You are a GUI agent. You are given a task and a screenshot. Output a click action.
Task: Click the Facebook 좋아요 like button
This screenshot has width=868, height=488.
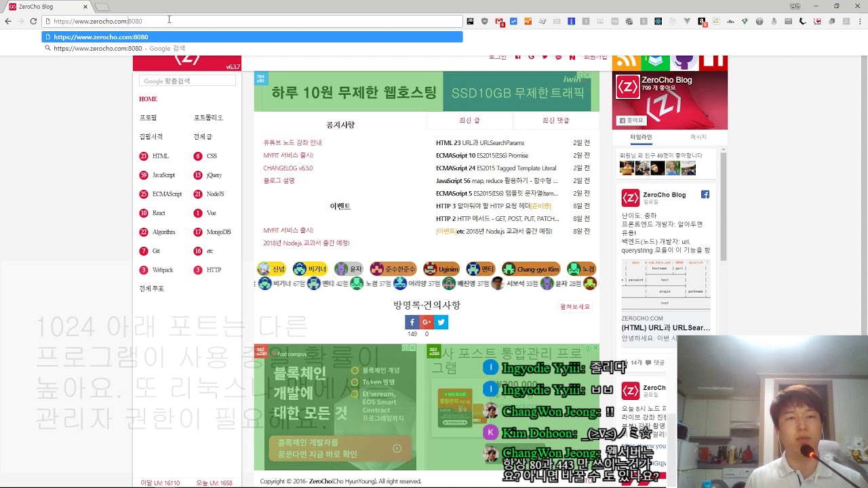pos(631,120)
